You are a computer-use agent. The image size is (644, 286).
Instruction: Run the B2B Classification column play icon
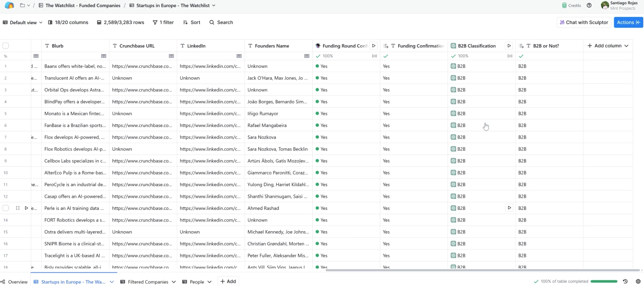click(509, 46)
